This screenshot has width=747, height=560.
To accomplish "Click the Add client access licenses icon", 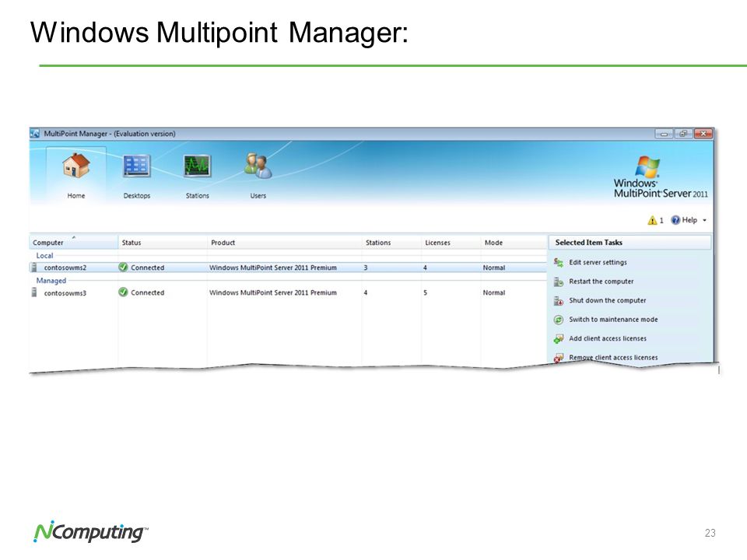I will [x=559, y=338].
